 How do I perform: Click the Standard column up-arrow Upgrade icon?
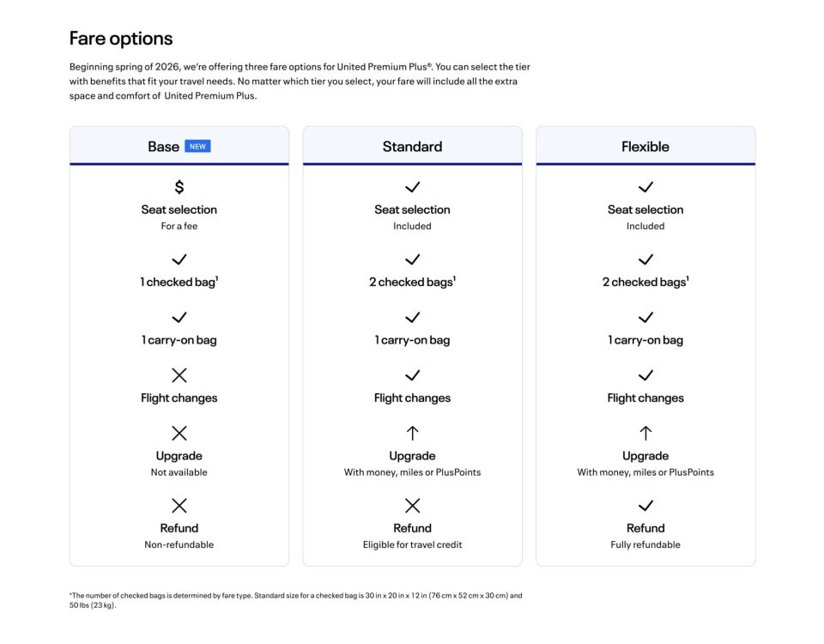coord(412,434)
